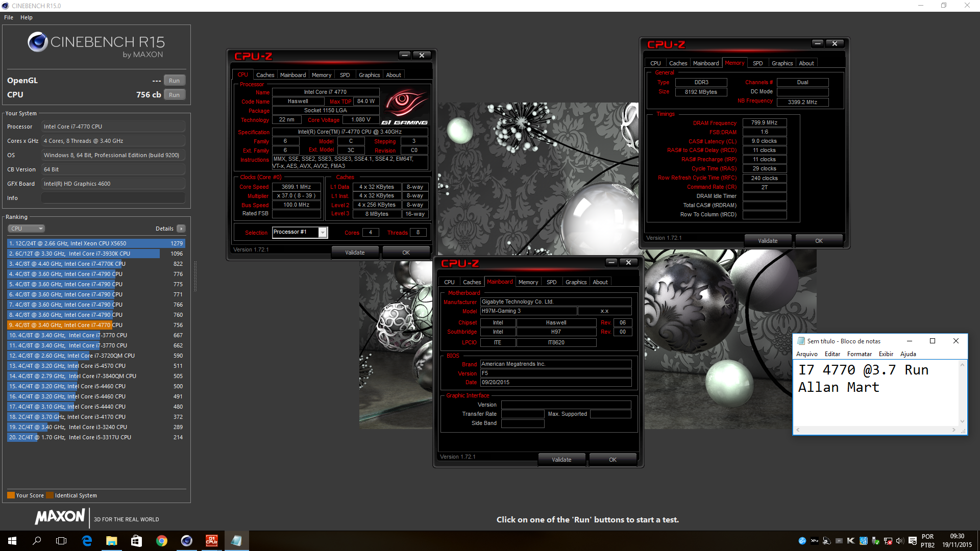Click the K logo tray icon
This screenshot has height=551, width=980.
(x=851, y=541)
